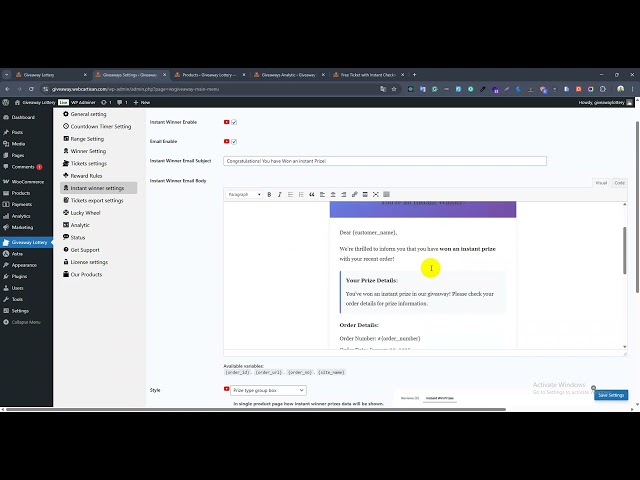Viewport: 640px width, 480px height.
Task: Insert bulleted list in the editor
Action: pos(290,195)
